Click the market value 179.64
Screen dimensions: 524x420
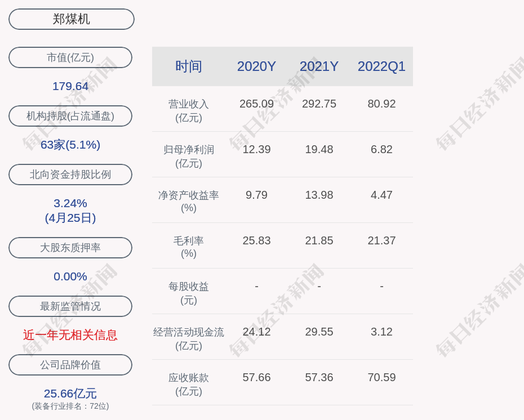click(x=70, y=86)
